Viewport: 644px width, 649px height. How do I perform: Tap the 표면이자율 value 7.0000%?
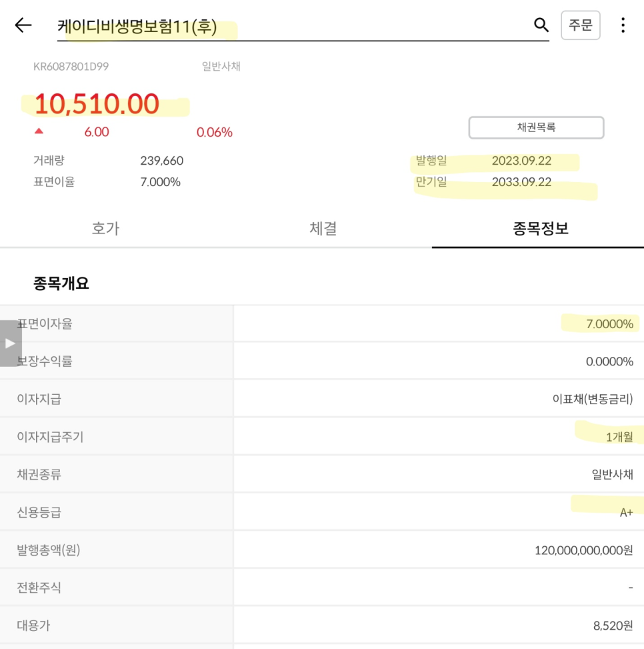tap(610, 324)
